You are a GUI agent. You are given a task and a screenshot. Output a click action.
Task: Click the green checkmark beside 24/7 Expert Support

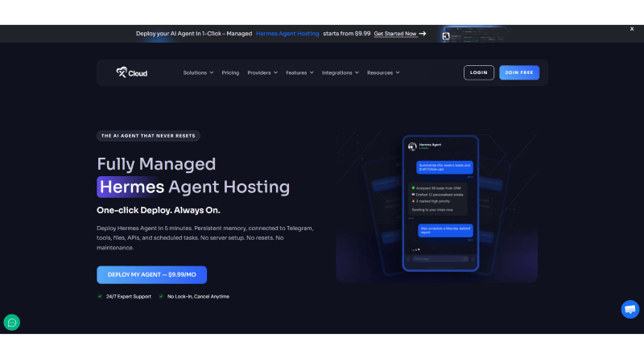click(100, 296)
